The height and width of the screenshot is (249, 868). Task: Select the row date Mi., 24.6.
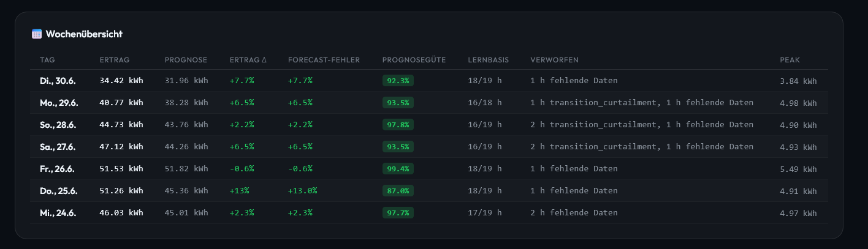(x=58, y=213)
